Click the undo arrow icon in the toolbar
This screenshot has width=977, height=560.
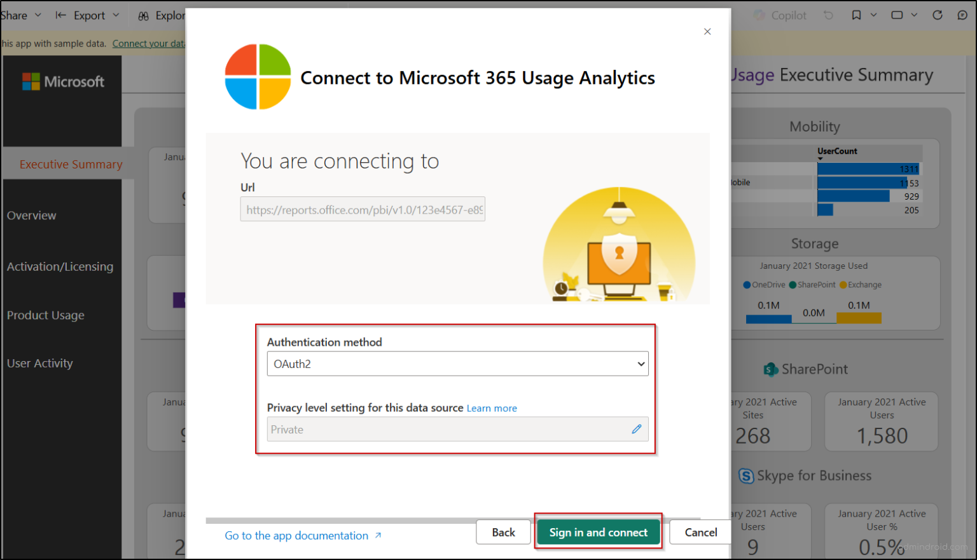[x=827, y=15]
